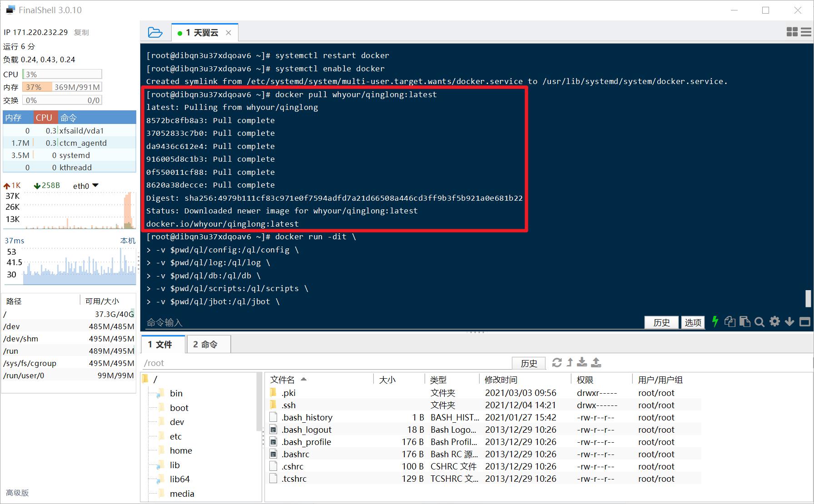Open eth0 network interface dropdown
This screenshot has height=504, width=814.
(95, 186)
